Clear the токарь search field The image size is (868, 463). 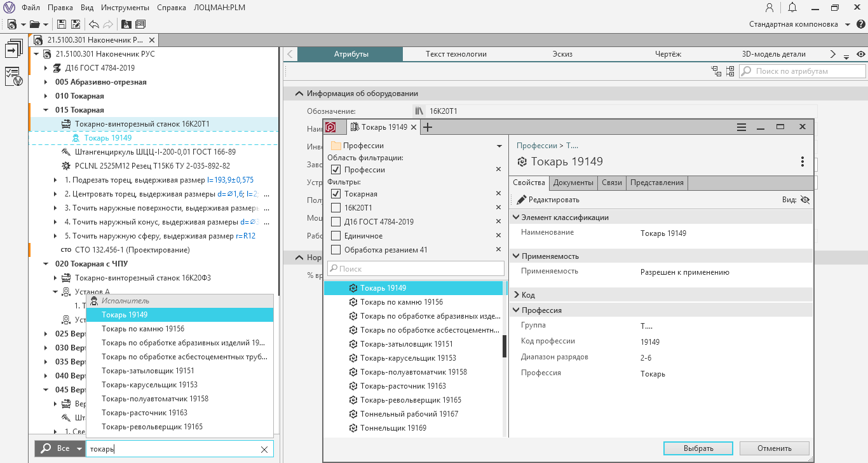click(x=264, y=449)
